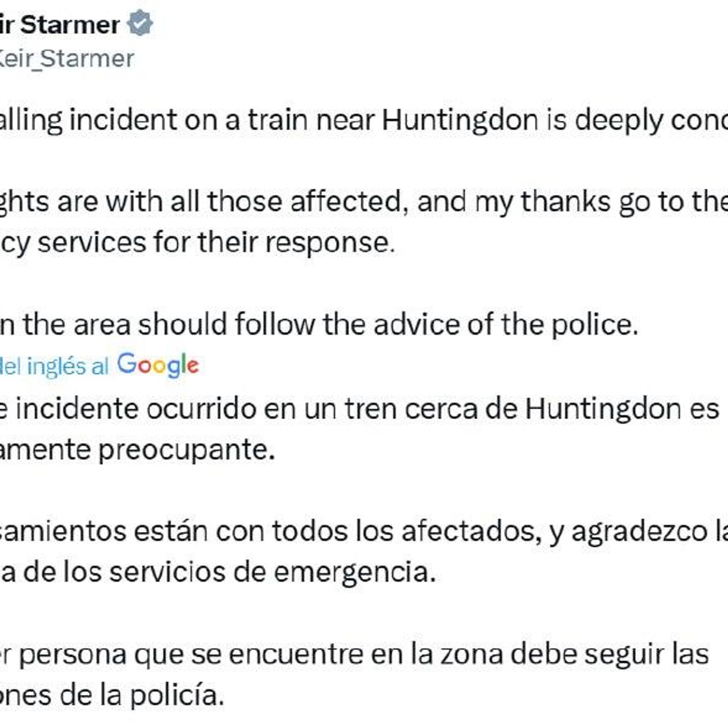Screen dimensions: 728x726
Task: Click the word "thanks" in English post
Action: [x=566, y=202]
